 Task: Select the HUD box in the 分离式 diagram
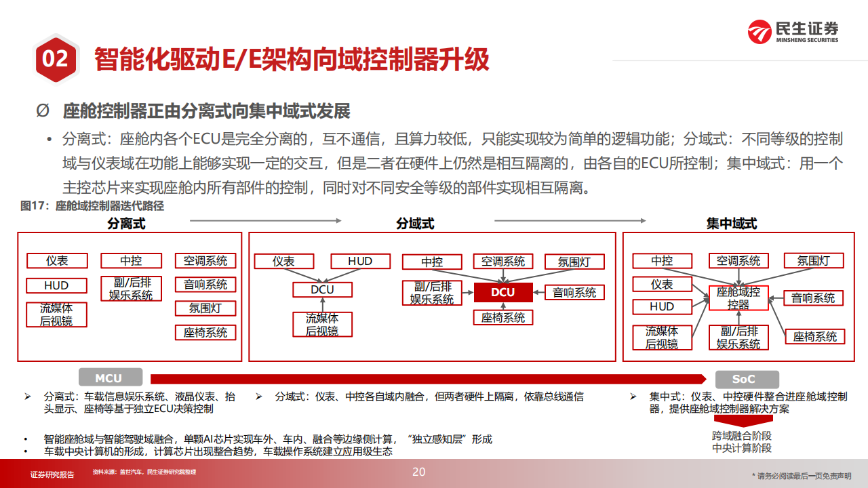(57, 285)
